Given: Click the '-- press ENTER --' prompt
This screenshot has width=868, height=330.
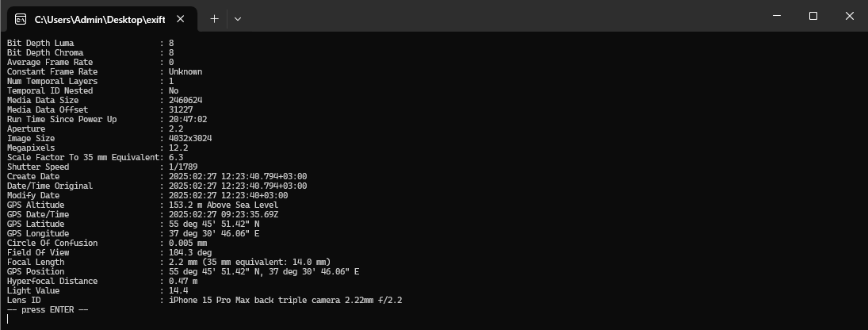Looking at the screenshot, I should click(x=48, y=309).
